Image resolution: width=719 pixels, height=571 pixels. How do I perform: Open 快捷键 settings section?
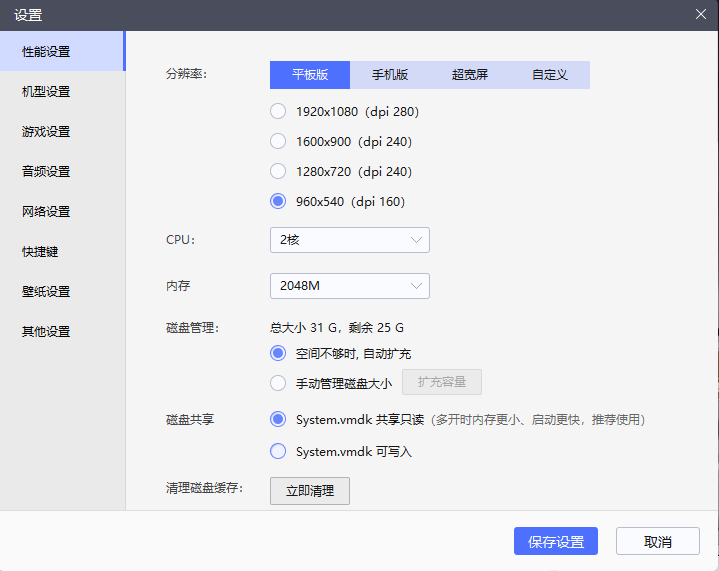pos(40,252)
